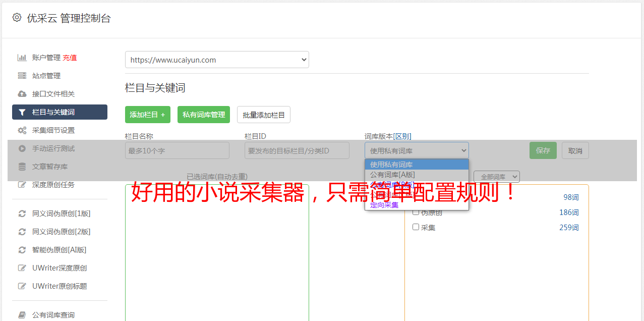Image resolution: width=644 pixels, height=321 pixels.
Task: Click the server icon for 站点管理
Action: point(22,76)
